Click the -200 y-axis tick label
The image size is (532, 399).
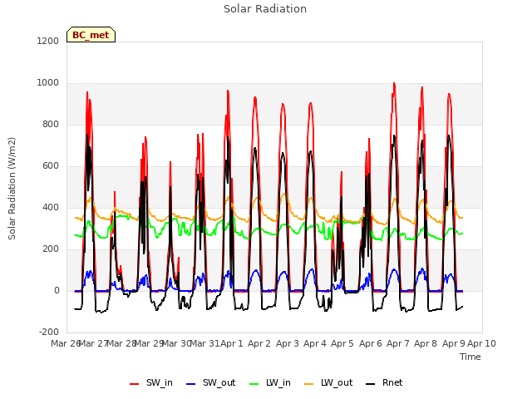pos(49,332)
